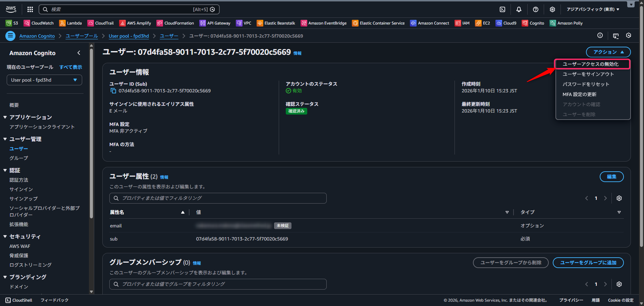The height and width of the screenshot is (306, 644).
Task: Open the User pool - fpd3hd selector dropdown
Action: click(x=44, y=80)
